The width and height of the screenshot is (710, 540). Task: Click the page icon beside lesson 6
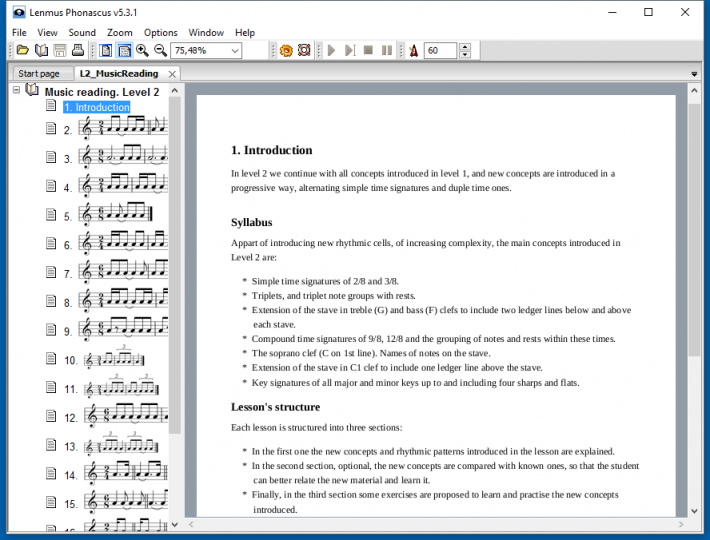point(51,244)
